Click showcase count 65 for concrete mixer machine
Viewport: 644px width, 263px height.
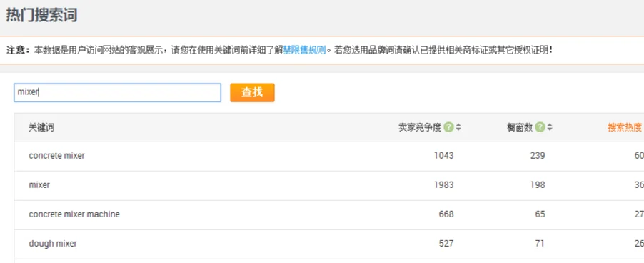click(540, 214)
